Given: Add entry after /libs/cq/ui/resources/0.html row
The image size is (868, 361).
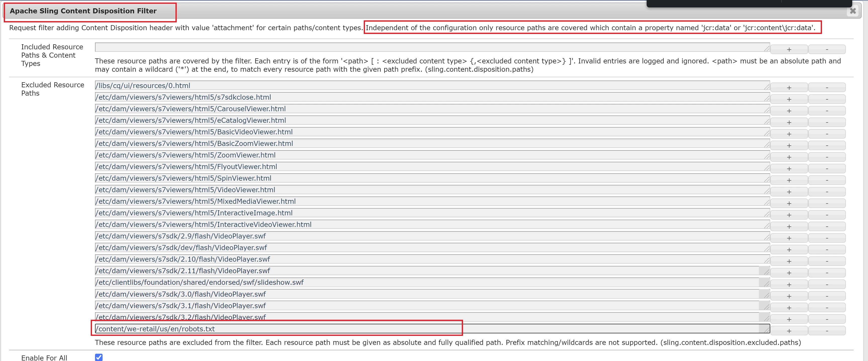Looking at the screenshot, I should pyautogui.click(x=789, y=88).
